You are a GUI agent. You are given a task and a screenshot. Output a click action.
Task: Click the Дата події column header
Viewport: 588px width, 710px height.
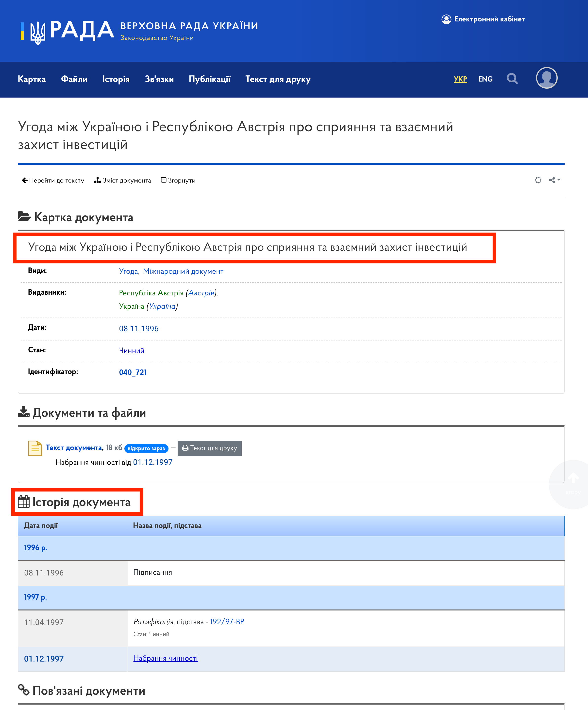point(41,526)
